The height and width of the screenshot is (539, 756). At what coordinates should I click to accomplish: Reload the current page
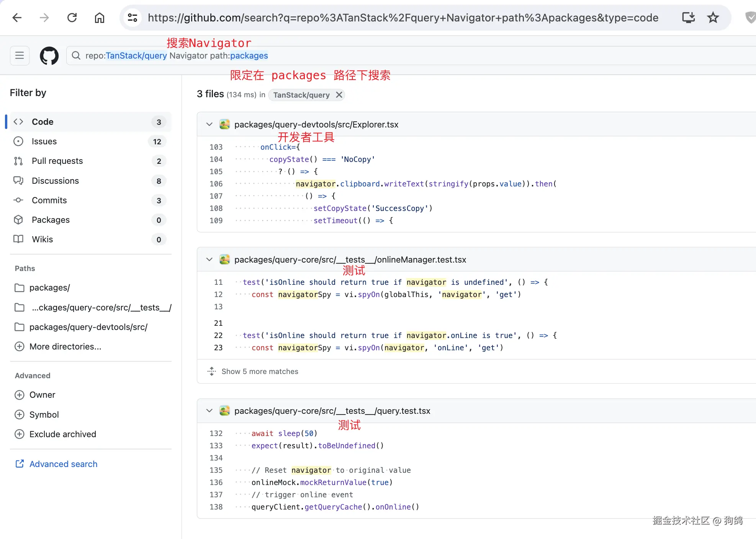72,18
